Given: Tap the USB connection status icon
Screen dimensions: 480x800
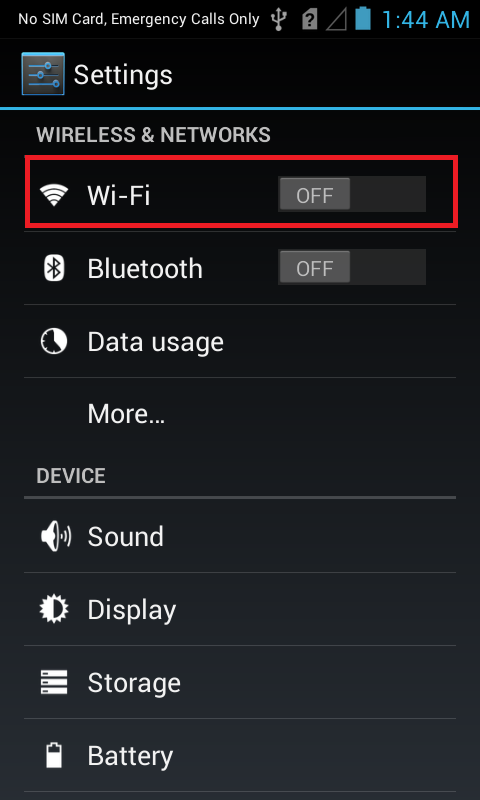Looking at the screenshot, I should click(279, 19).
